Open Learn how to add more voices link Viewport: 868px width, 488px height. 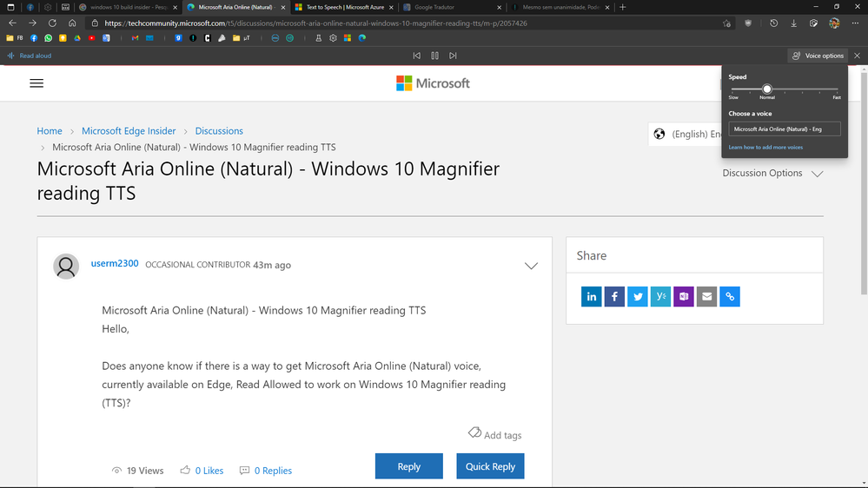pyautogui.click(x=765, y=147)
